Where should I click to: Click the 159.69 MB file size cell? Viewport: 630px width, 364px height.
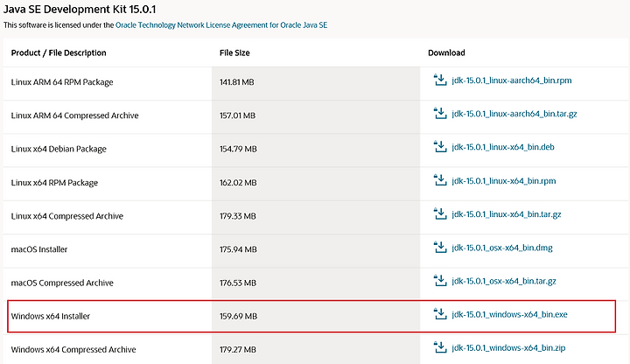316,316
